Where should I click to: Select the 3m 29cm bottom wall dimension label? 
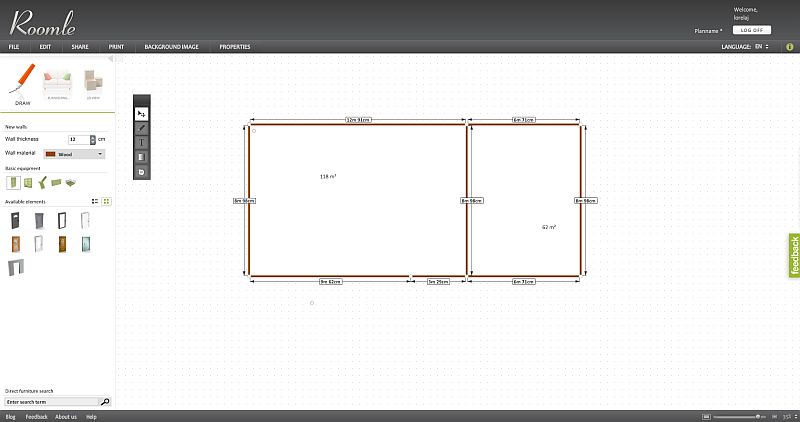(x=439, y=282)
